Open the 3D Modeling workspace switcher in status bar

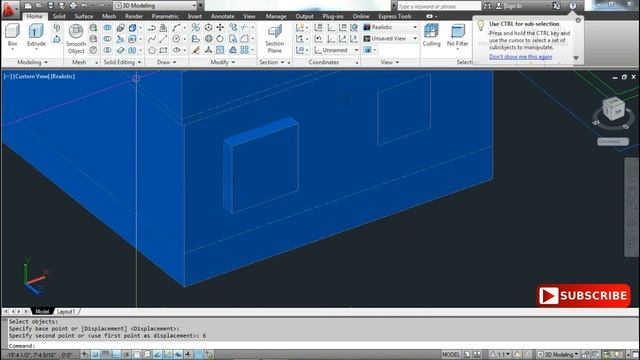tap(558, 355)
